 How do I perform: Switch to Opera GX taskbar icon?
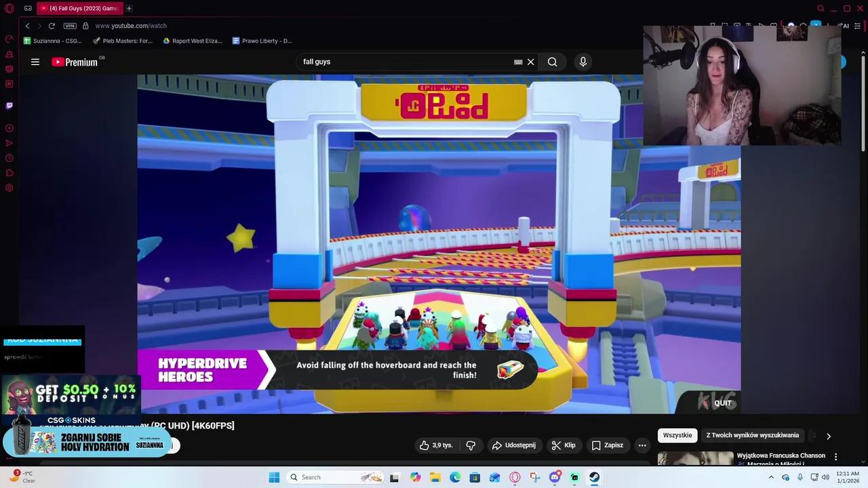(515, 477)
